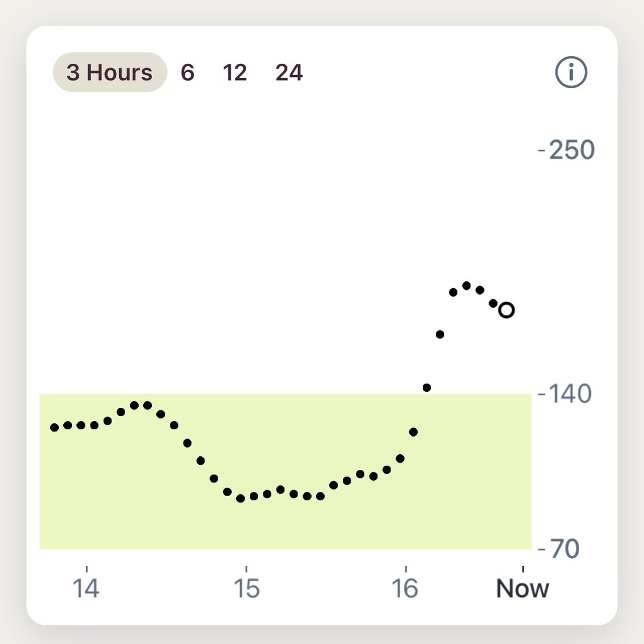Click the first data point at the left
The width and height of the screenshot is (644, 644).
tap(55, 428)
